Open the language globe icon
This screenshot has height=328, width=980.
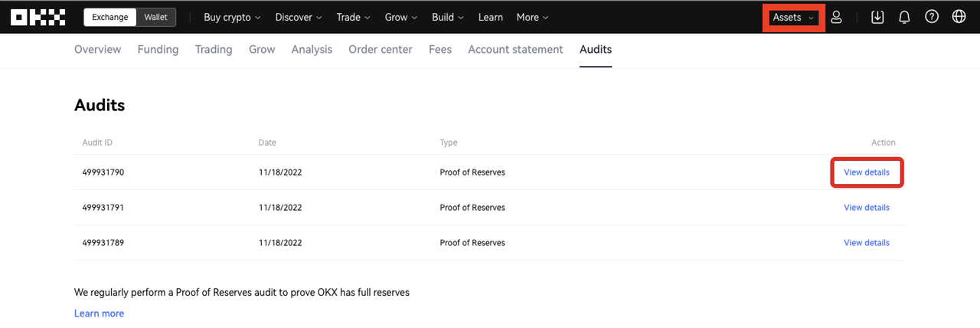tap(959, 17)
